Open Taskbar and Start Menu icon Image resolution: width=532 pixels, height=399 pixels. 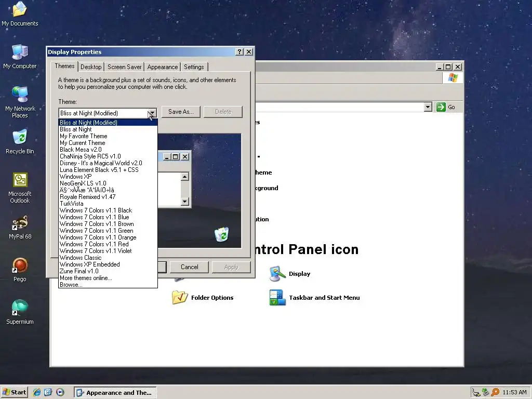[x=314, y=298]
